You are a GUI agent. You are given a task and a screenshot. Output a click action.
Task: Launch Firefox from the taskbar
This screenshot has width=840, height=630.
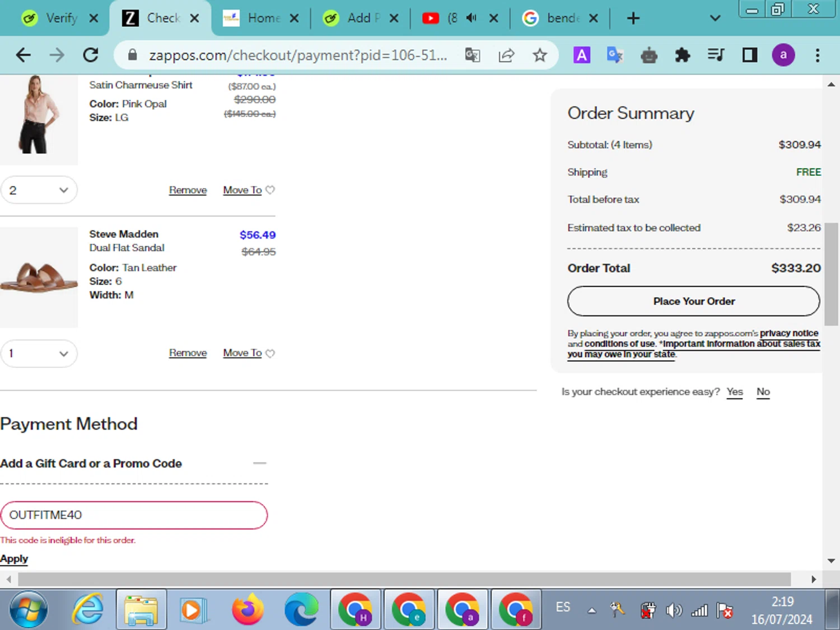[248, 610]
